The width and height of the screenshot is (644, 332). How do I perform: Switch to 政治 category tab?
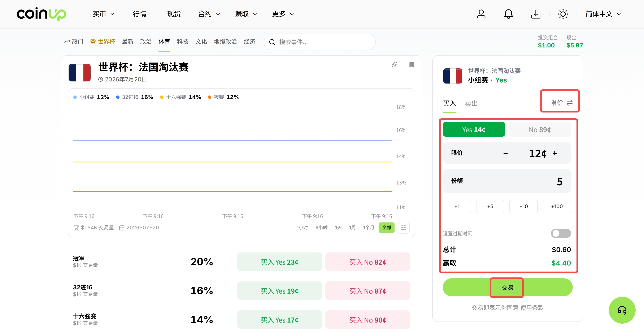[146, 42]
